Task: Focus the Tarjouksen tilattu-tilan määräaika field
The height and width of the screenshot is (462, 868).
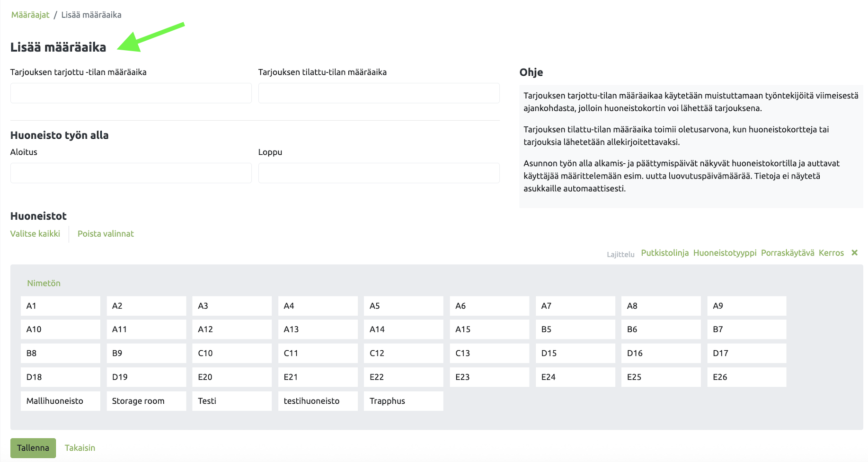Action: [x=379, y=93]
